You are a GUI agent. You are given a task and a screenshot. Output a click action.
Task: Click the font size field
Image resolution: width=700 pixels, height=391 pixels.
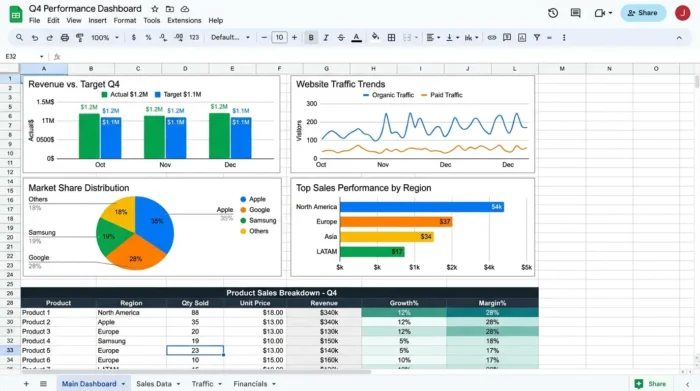click(x=279, y=37)
